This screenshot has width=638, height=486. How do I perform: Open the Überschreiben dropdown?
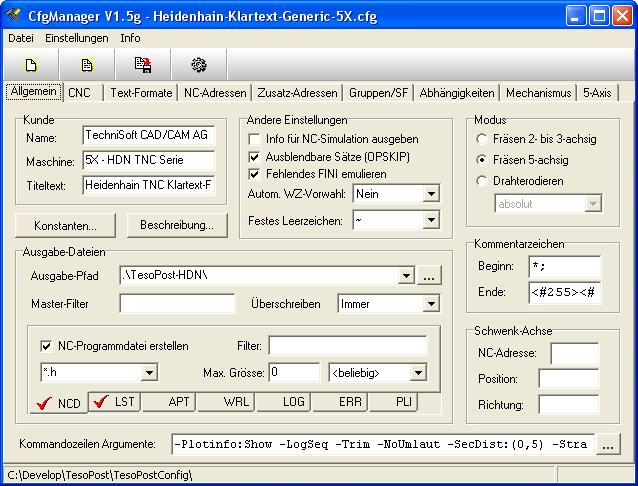tap(431, 303)
